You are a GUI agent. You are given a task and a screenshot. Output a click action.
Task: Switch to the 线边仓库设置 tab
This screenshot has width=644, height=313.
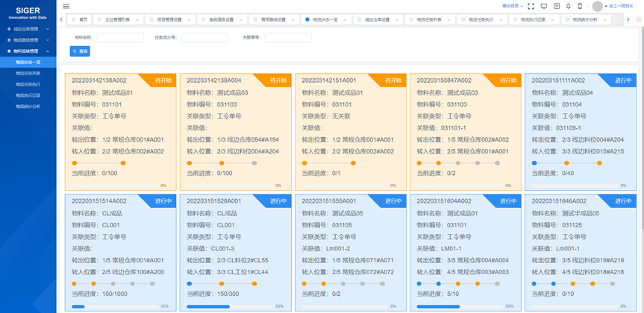point(377,19)
